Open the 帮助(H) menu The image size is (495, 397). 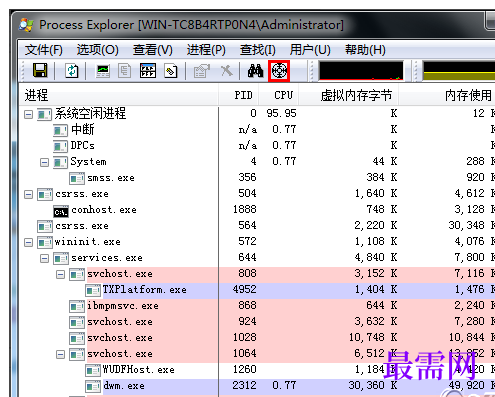[365, 50]
